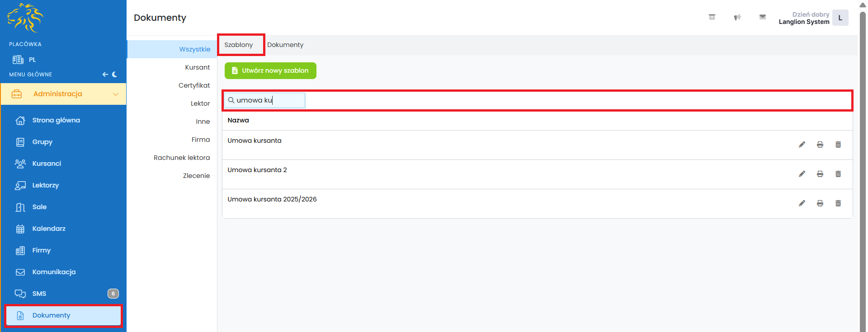Open the megaphone announcements icon
Screen dimensions: 868x332
pyautogui.click(x=737, y=17)
